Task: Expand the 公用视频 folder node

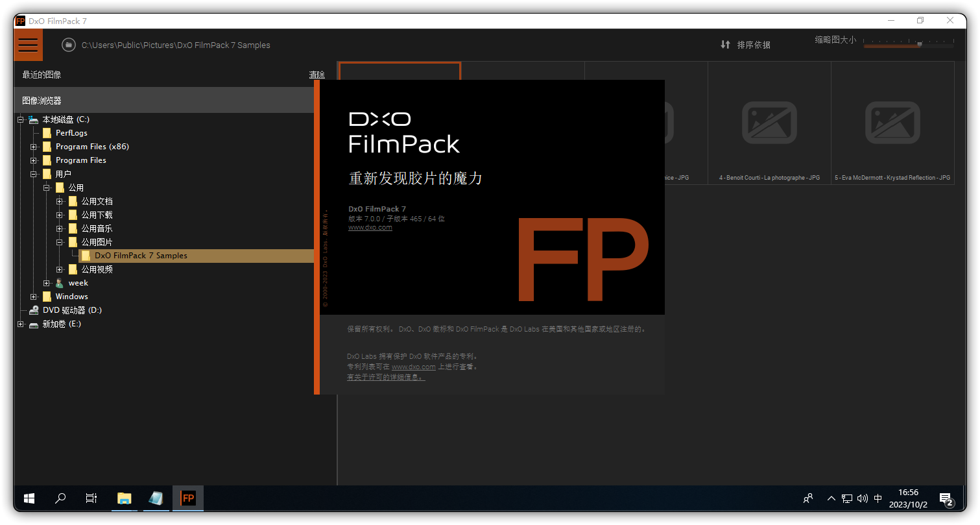Action: tap(60, 269)
